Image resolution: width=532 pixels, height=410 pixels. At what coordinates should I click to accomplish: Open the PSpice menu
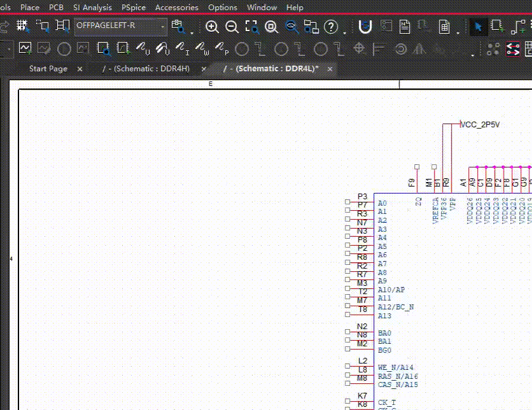(x=134, y=8)
